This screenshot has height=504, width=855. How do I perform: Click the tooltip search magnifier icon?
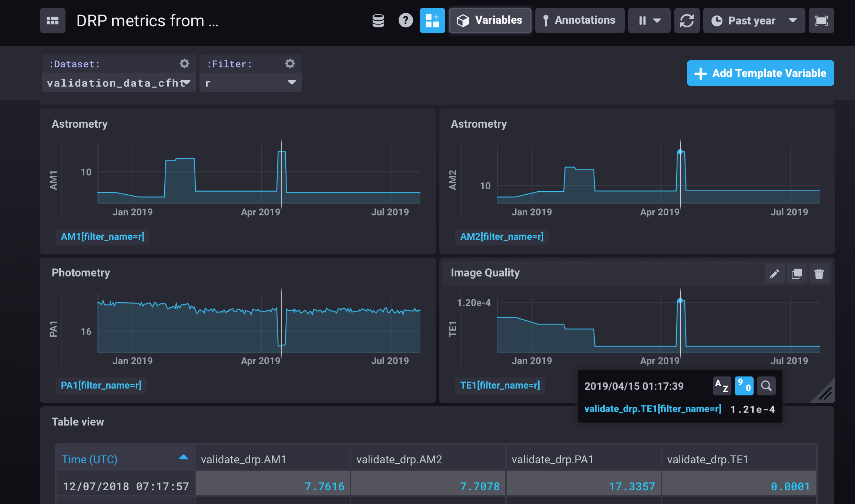[x=766, y=386]
